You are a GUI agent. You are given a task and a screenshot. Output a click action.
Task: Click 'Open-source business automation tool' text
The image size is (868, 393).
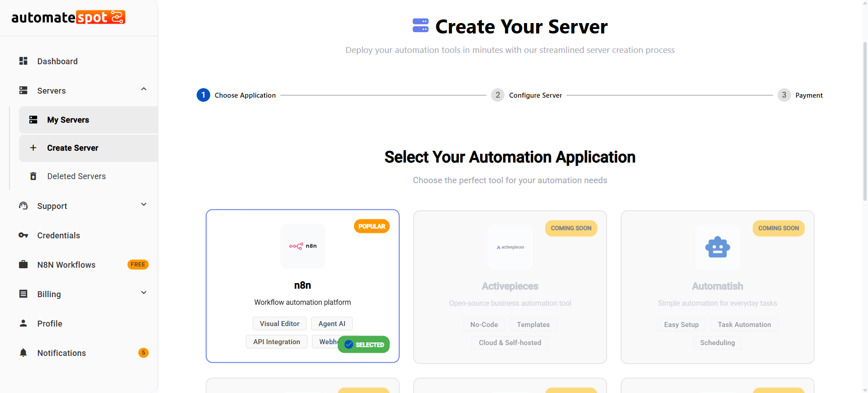tap(510, 303)
